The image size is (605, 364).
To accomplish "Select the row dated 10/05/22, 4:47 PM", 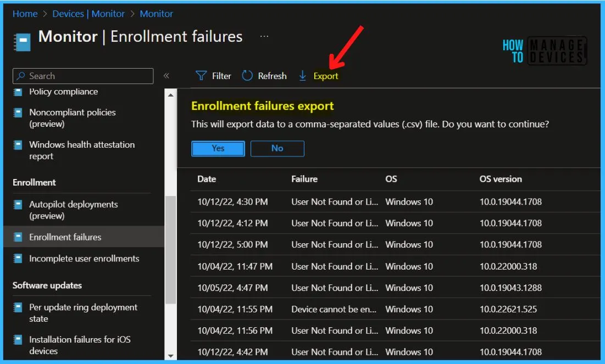I will tap(395, 288).
